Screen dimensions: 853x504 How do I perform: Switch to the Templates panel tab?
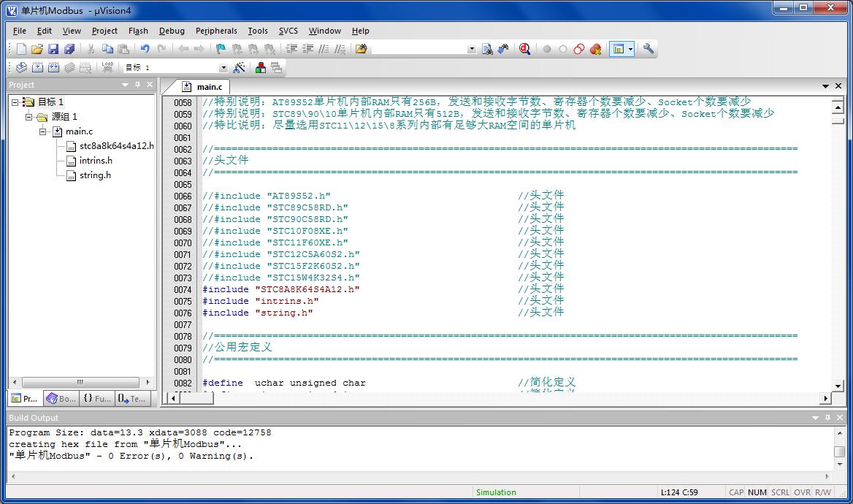tap(132, 398)
